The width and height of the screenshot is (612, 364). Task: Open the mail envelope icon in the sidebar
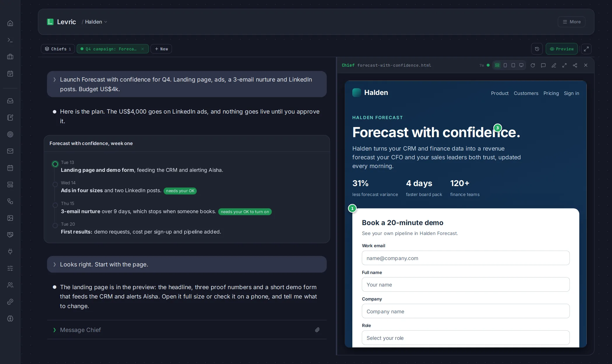[x=10, y=151]
